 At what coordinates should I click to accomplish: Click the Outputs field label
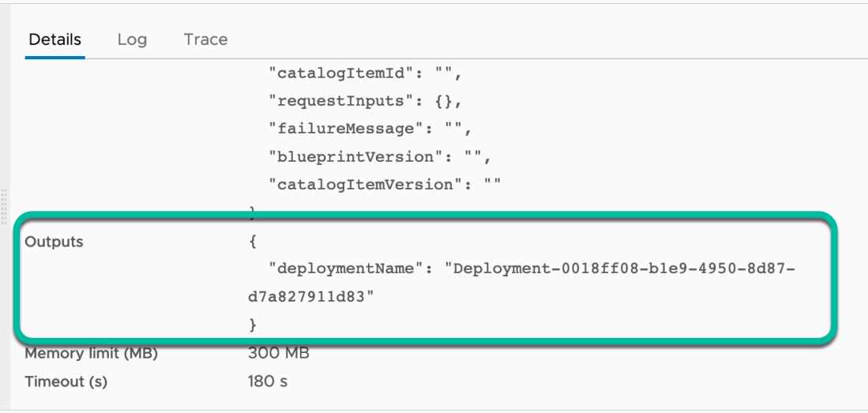[x=54, y=242]
